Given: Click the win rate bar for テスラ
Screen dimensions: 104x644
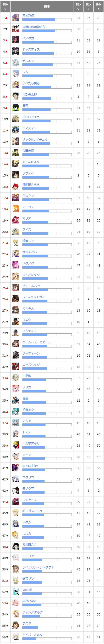Looking at the screenshot, I should point(47,627).
